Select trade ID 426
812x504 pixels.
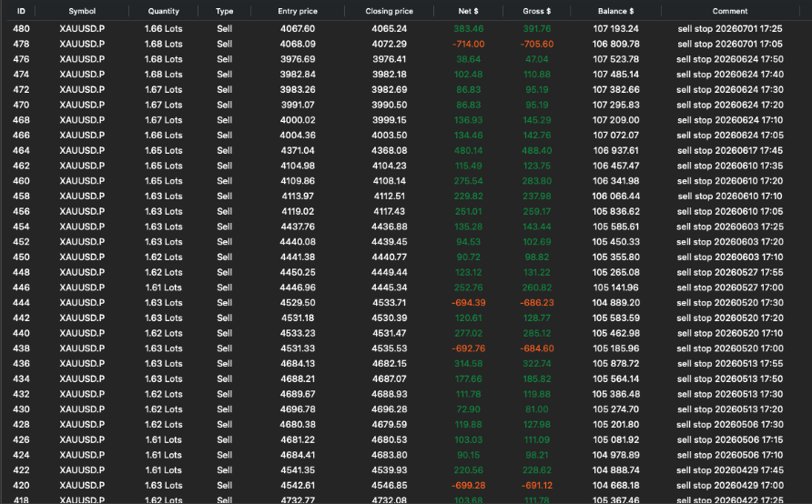coord(21,439)
